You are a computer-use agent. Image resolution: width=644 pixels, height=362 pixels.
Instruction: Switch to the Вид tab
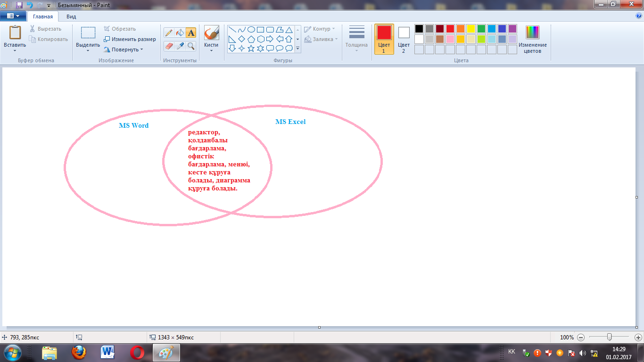(x=71, y=16)
